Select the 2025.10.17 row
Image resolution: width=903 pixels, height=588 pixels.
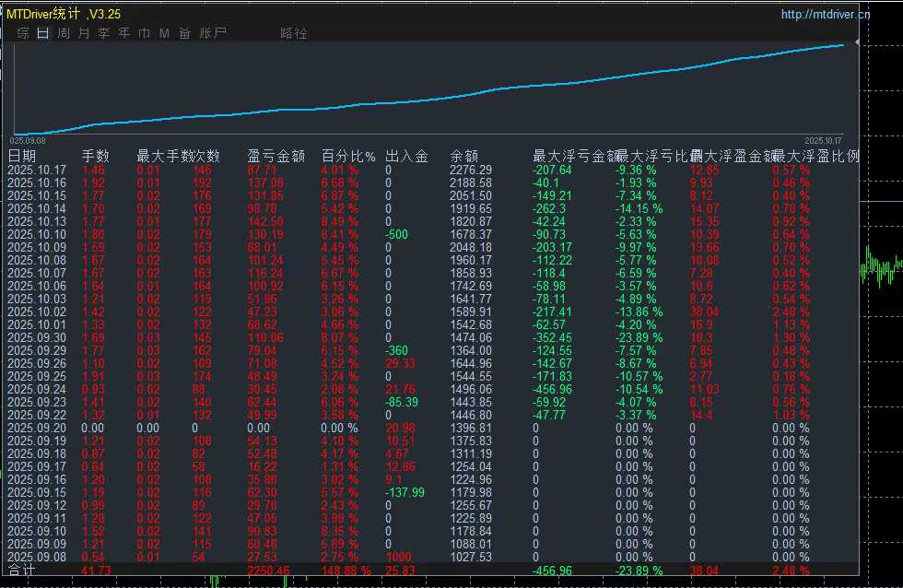point(432,170)
